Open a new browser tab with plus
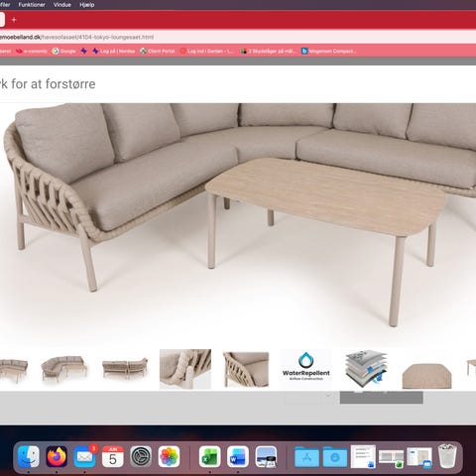 14,20
